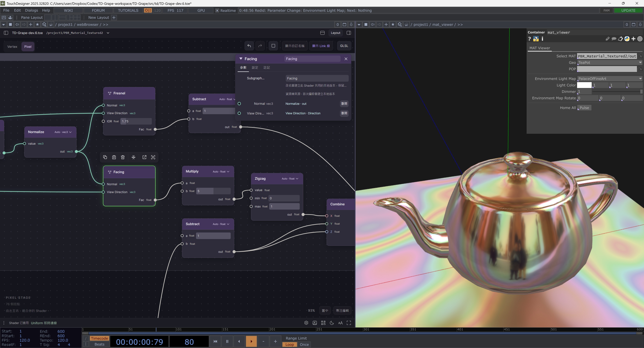Click the paste clipboard icon above the Facing node

pyautogui.click(x=114, y=157)
